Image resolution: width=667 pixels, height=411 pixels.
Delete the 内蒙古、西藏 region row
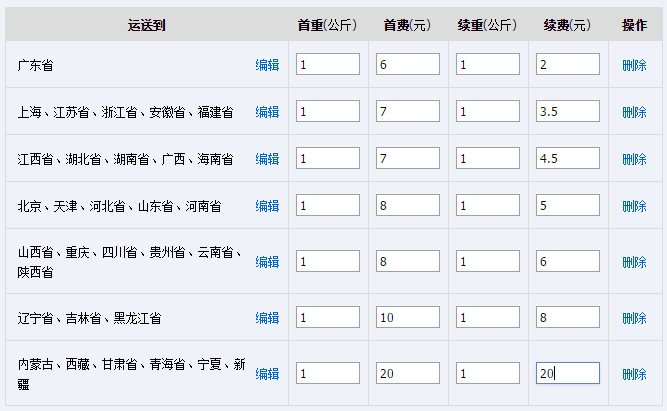(634, 374)
